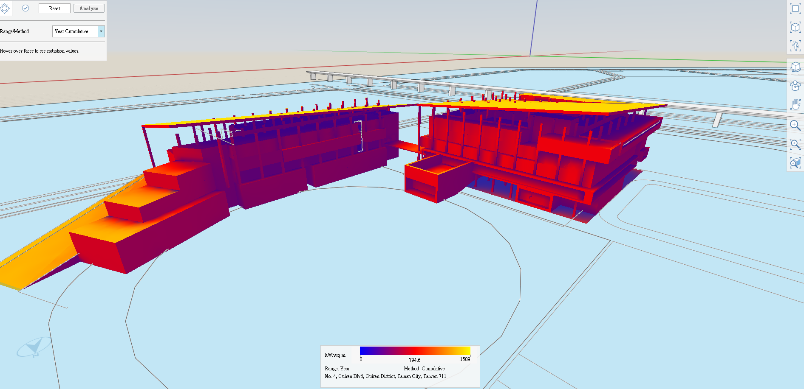
Task: Click the compass north indicator on ground
Action: coord(33,347)
